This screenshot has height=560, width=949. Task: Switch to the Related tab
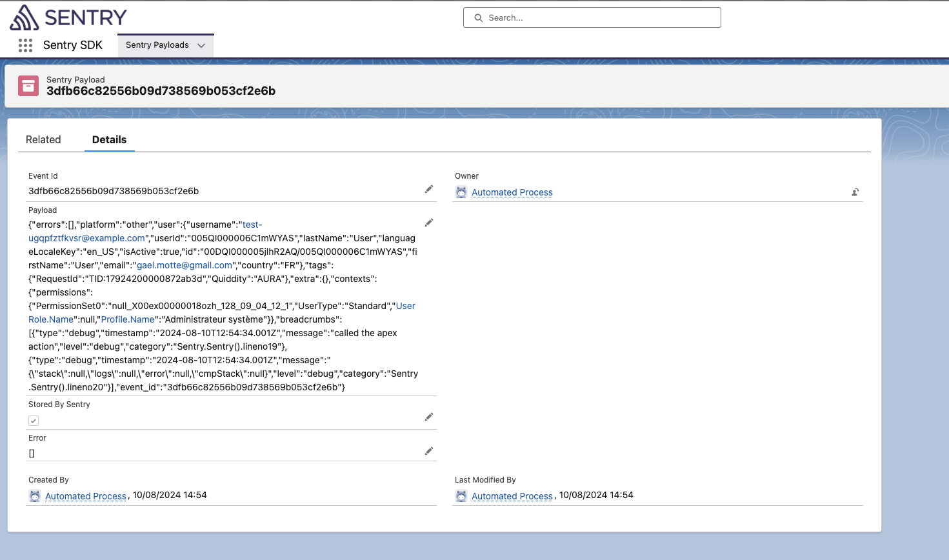(43, 139)
